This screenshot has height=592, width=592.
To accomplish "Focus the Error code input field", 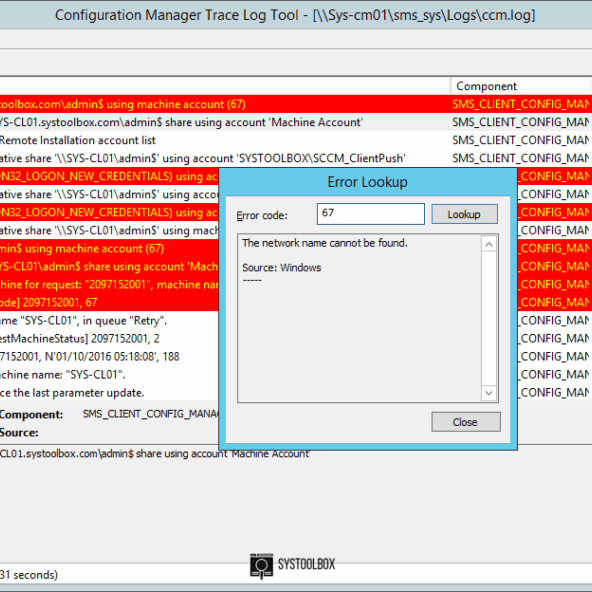I will point(371,214).
